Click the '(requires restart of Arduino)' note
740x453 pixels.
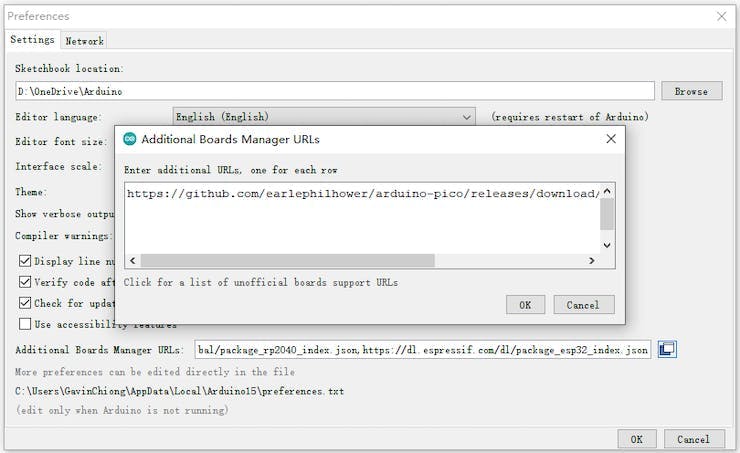tap(570, 117)
